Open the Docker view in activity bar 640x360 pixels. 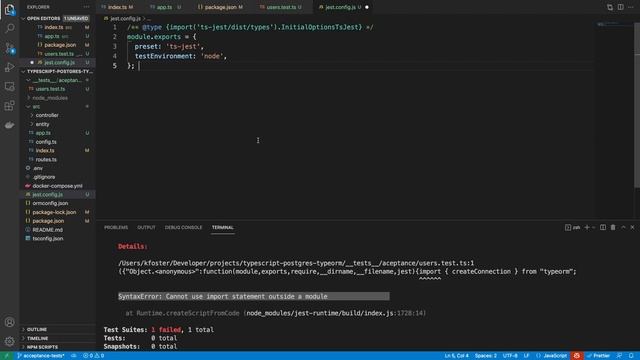click(x=9, y=125)
